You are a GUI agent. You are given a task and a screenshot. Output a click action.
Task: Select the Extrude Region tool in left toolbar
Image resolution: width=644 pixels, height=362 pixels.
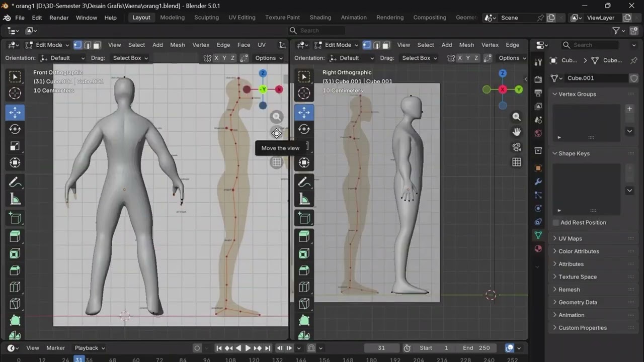pos(15,236)
